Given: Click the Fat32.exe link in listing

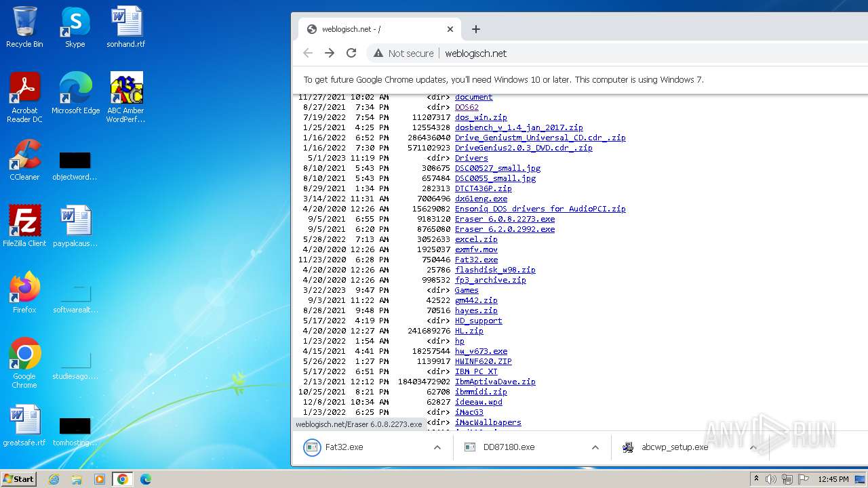Looking at the screenshot, I should pos(476,260).
